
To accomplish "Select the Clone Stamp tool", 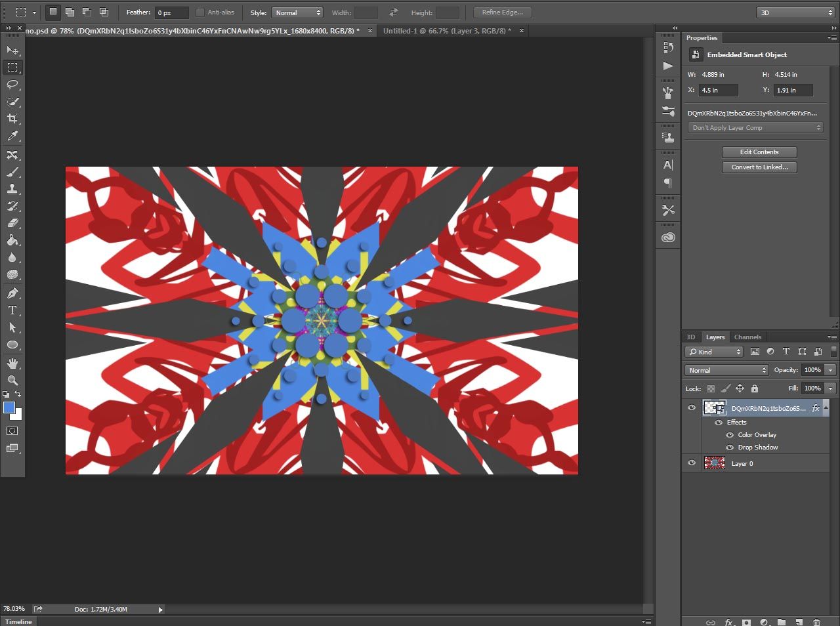I will pos(12,189).
